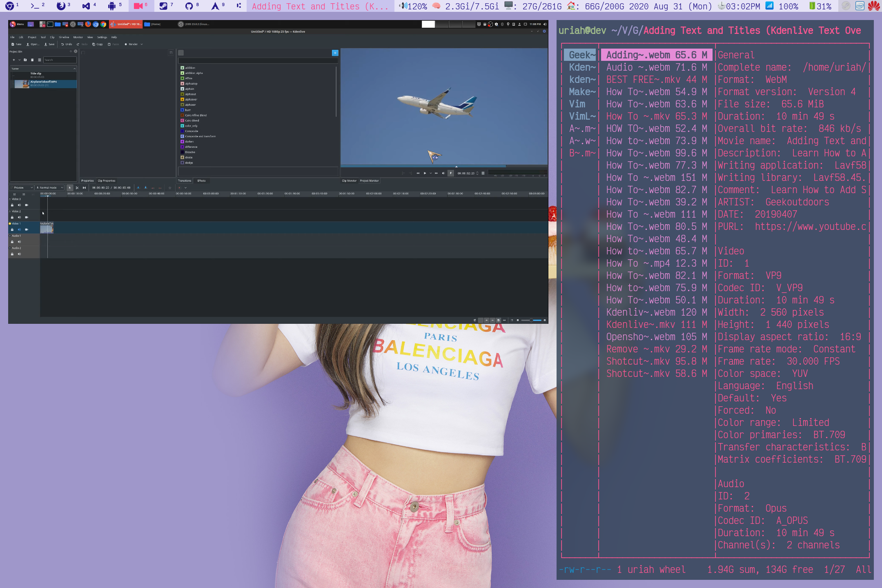
Task: Hide video on Video 2 track
Action: tap(27, 217)
